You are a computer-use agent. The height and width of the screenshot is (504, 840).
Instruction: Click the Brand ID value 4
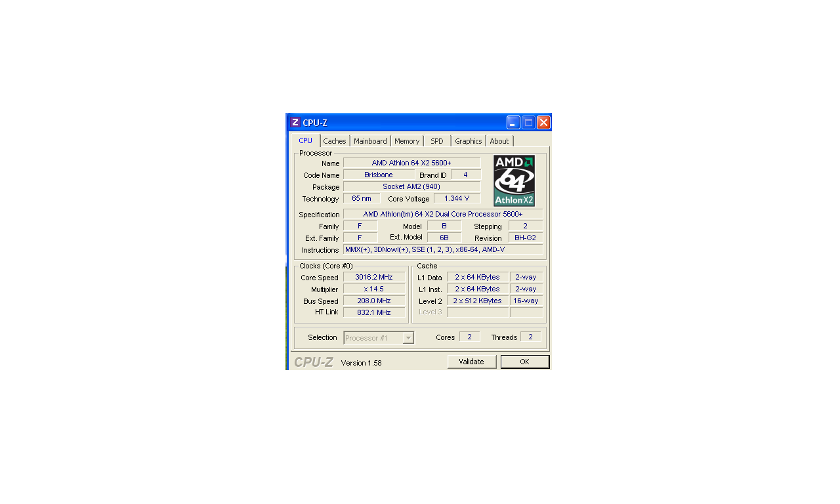[x=465, y=175]
